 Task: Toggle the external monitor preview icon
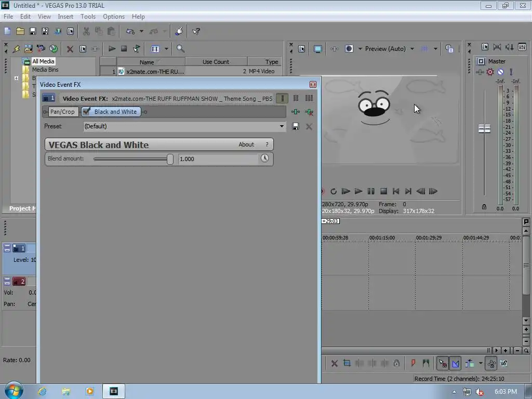pos(317,49)
